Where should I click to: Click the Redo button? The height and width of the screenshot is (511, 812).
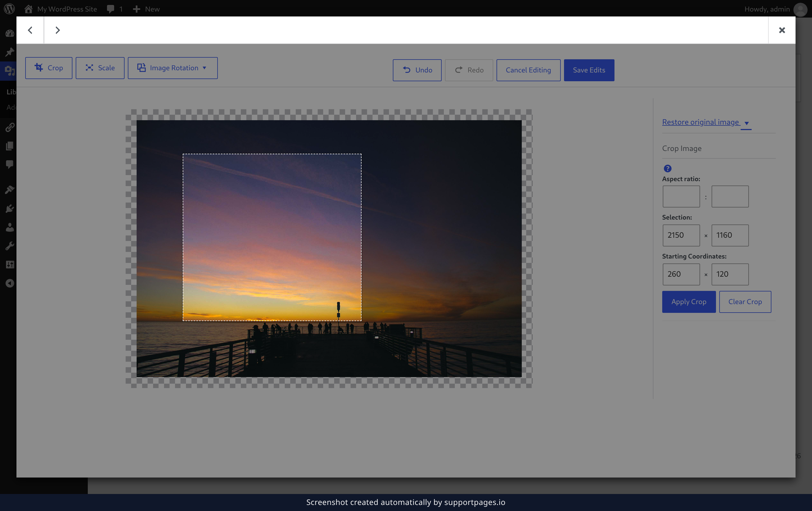pyautogui.click(x=469, y=70)
